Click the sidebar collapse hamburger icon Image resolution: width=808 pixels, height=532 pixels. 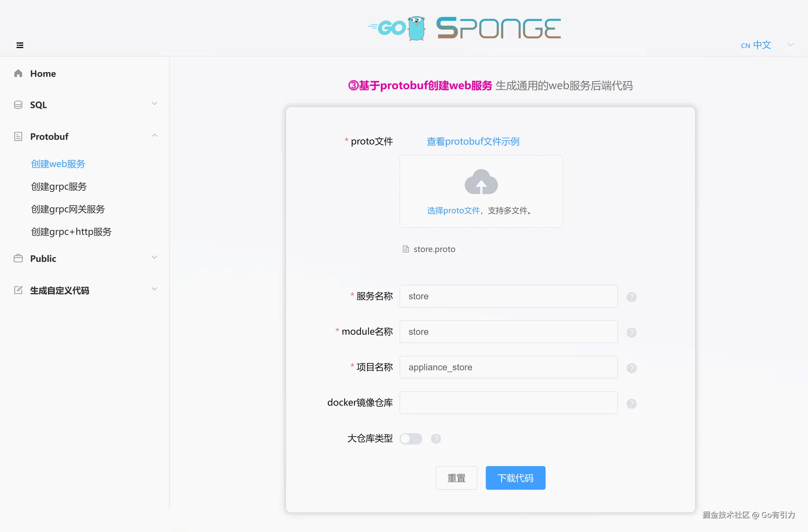point(20,45)
